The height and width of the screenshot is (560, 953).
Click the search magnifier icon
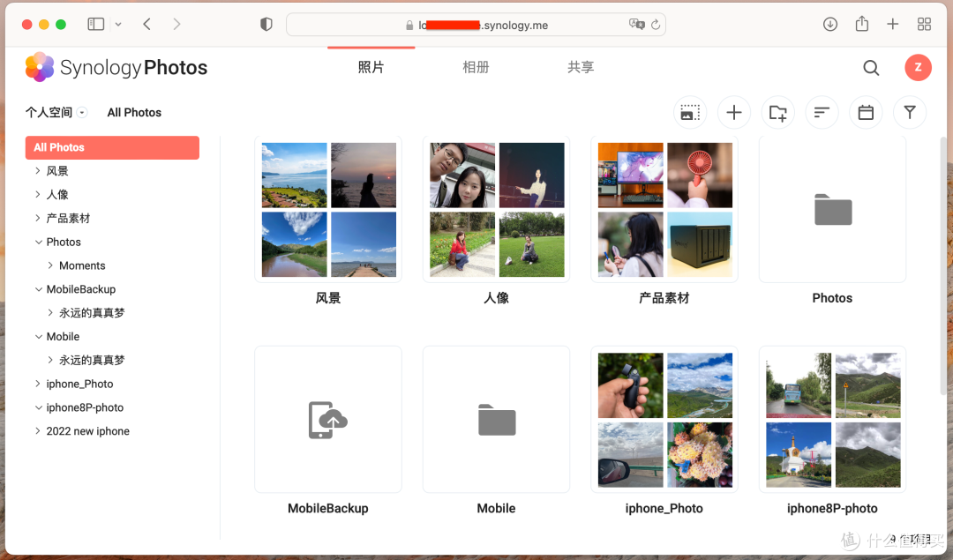tap(871, 68)
